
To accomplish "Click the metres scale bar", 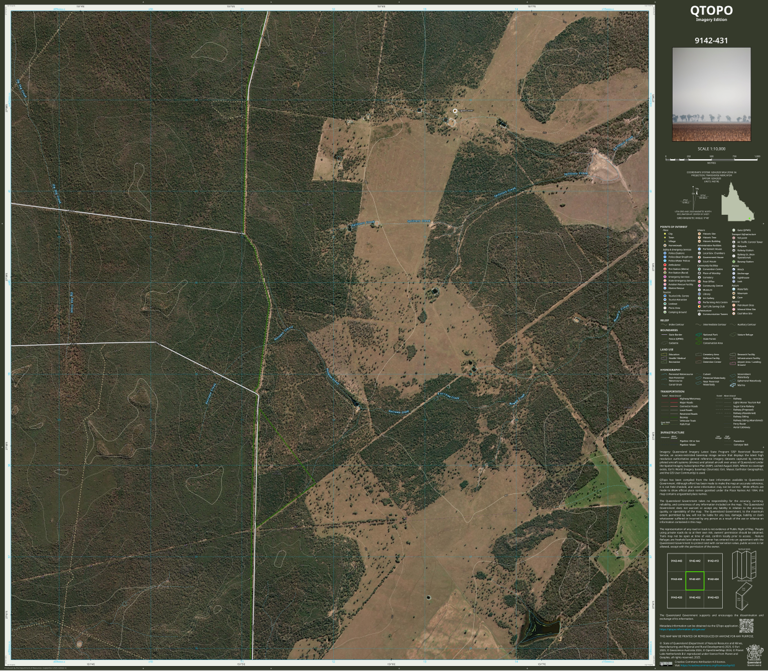I will [713, 159].
